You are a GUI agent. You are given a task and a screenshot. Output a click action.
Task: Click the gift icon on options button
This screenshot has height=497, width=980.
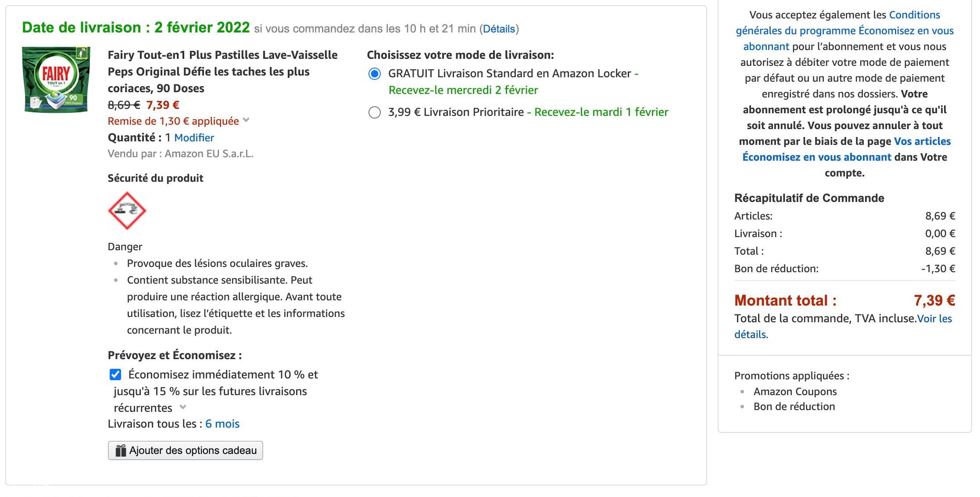[x=120, y=450]
